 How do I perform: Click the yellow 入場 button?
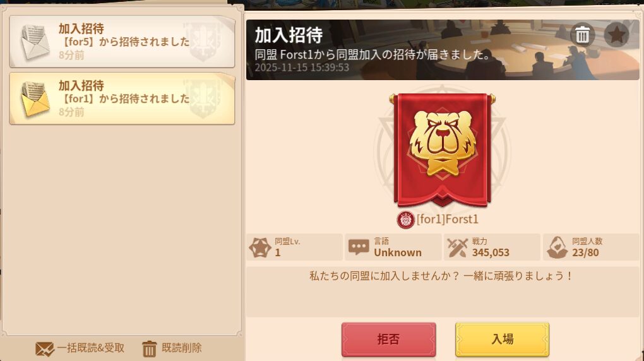(x=502, y=340)
